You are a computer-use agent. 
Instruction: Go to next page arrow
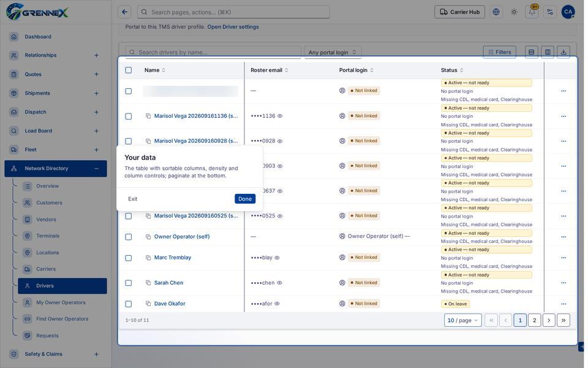pos(549,320)
